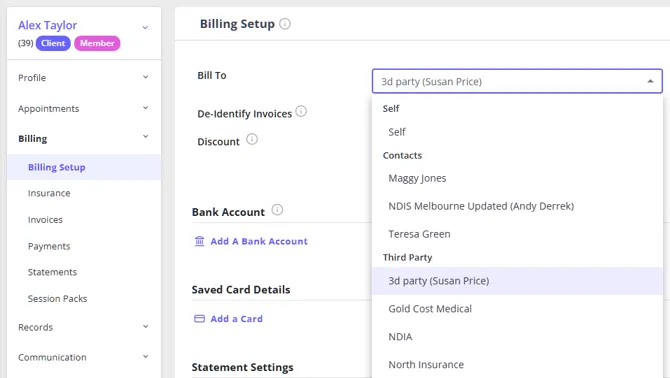Click the Bank Account info icon

[277, 210]
